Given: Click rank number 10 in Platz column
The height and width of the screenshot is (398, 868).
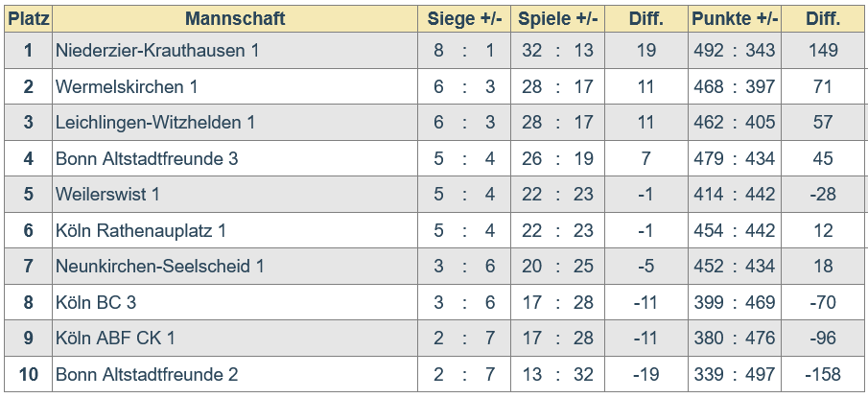Looking at the screenshot, I should point(28,374).
